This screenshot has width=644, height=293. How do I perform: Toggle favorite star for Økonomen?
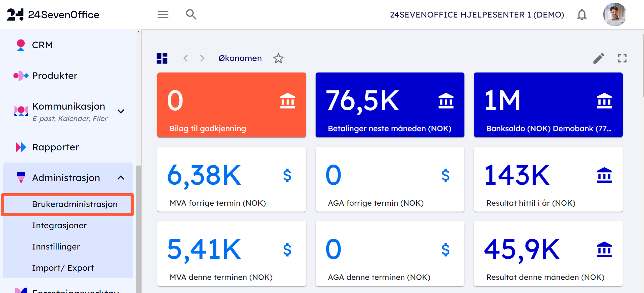[278, 58]
